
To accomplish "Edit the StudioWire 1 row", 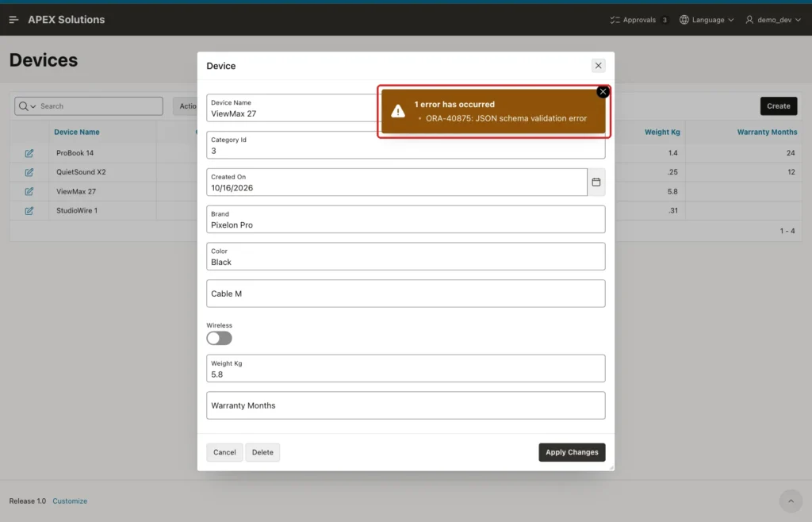I will click(29, 211).
